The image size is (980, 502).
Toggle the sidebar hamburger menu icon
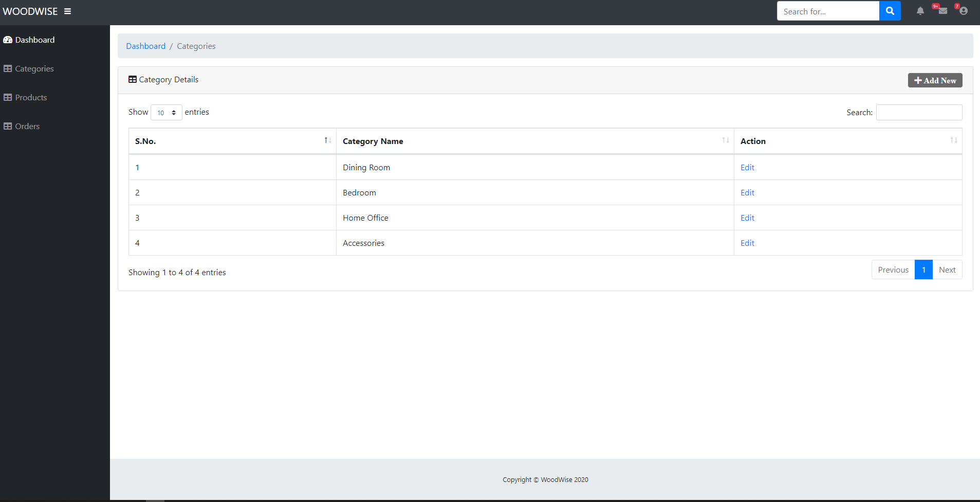click(67, 11)
